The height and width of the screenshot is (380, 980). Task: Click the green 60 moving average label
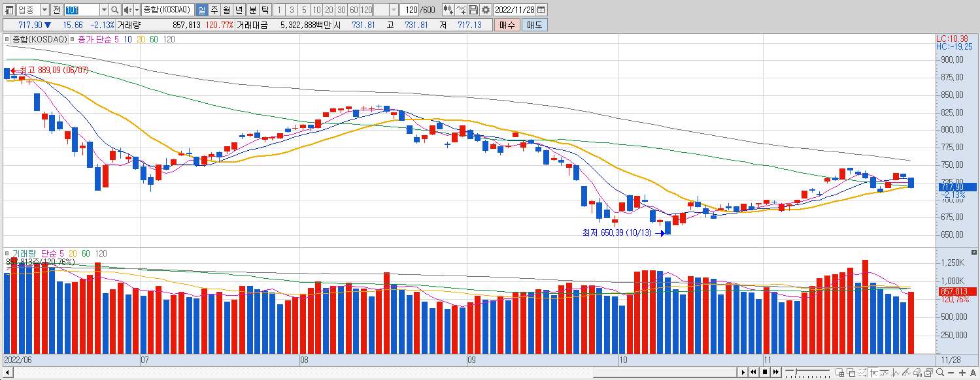tap(154, 39)
